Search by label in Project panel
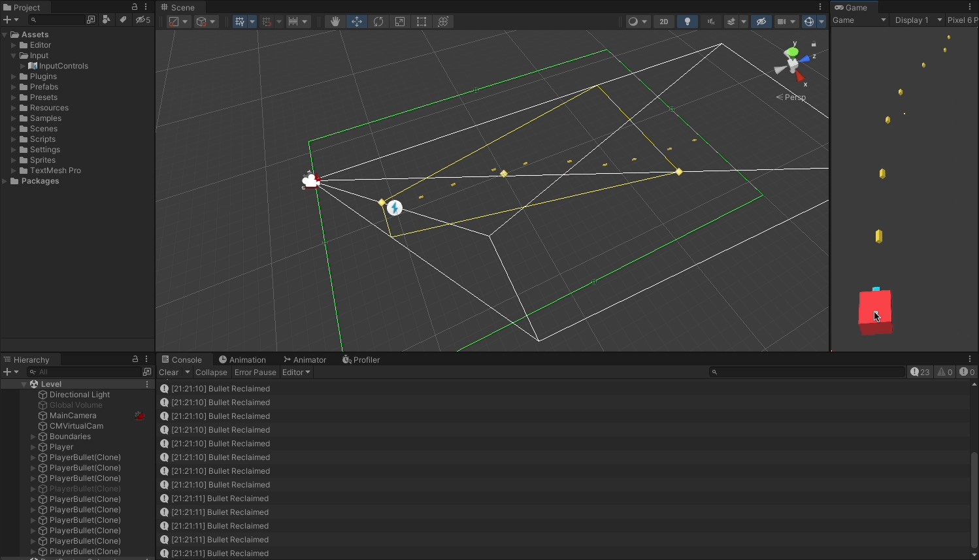Viewport: 979px width, 560px height. 123,20
